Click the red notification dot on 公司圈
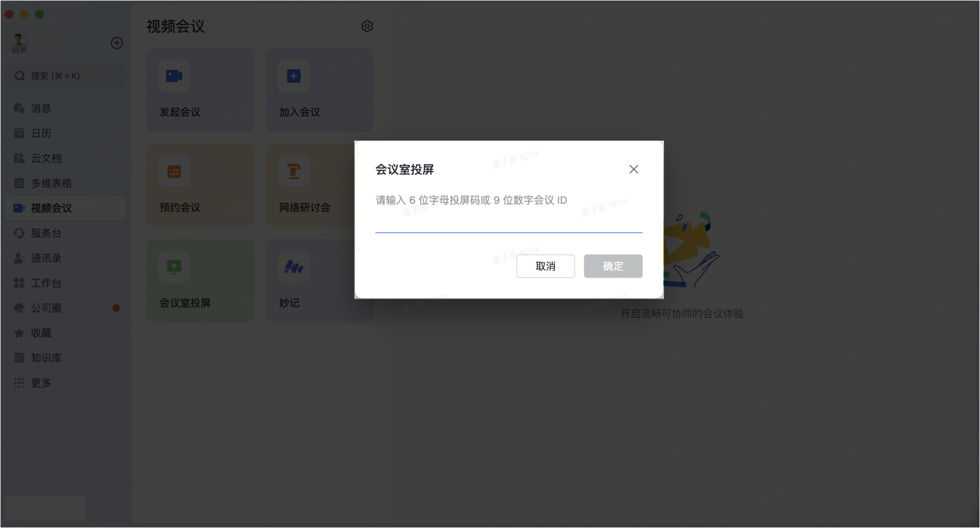The image size is (980, 528). tap(116, 308)
